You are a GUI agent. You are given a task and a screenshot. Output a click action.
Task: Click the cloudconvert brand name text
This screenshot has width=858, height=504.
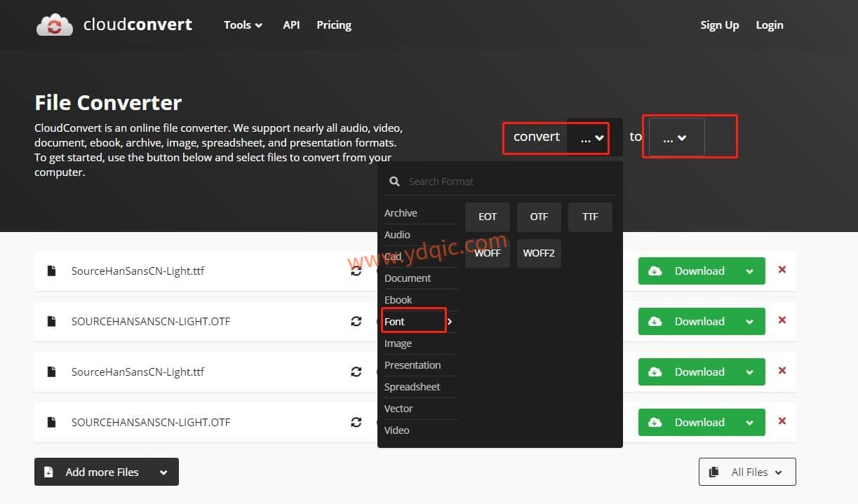[138, 25]
